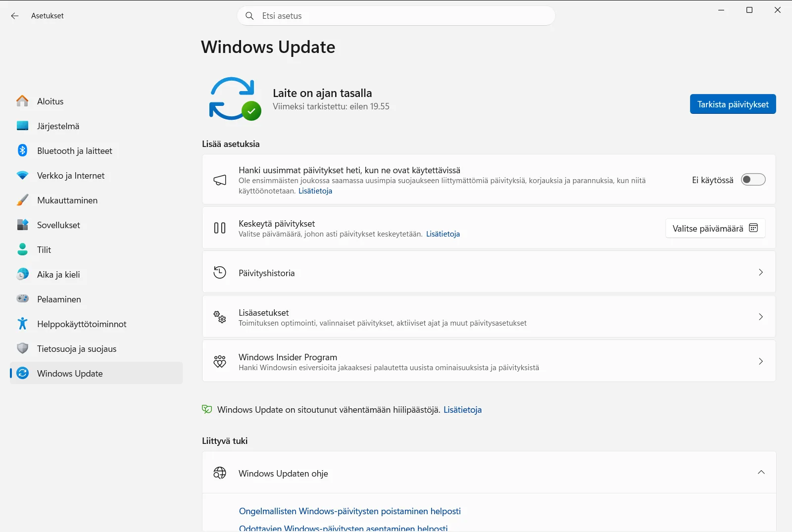Click the megaphone icon for latest updates

coord(220,180)
